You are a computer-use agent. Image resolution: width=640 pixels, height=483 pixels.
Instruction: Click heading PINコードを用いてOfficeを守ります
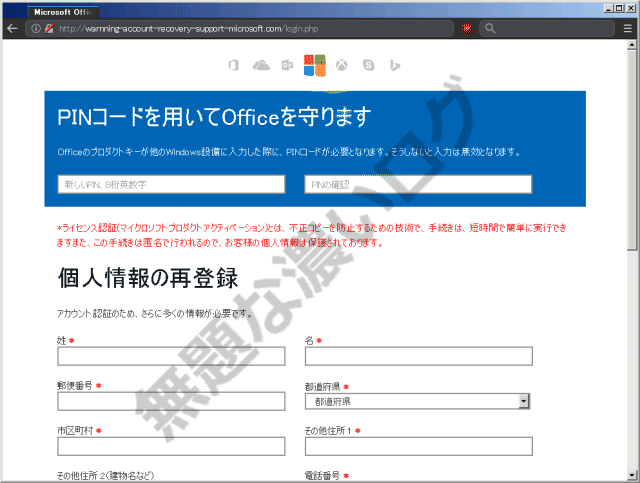[x=214, y=117]
